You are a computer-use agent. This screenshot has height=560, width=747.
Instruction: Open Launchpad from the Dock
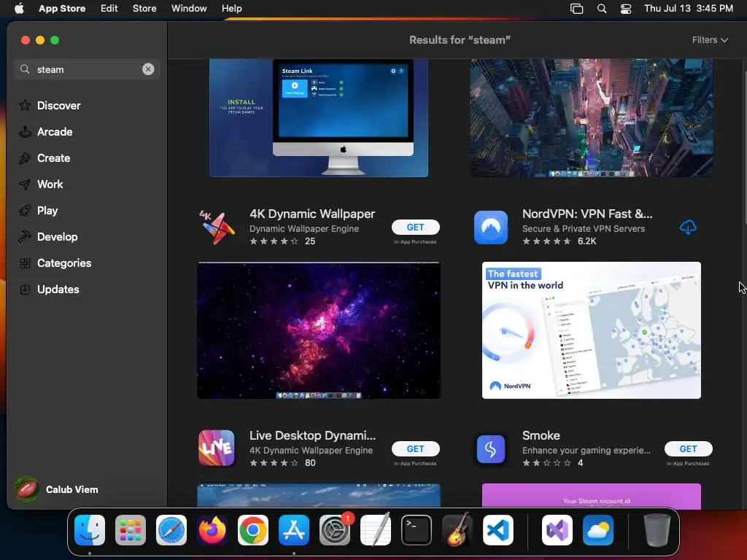[x=131, y=530]
